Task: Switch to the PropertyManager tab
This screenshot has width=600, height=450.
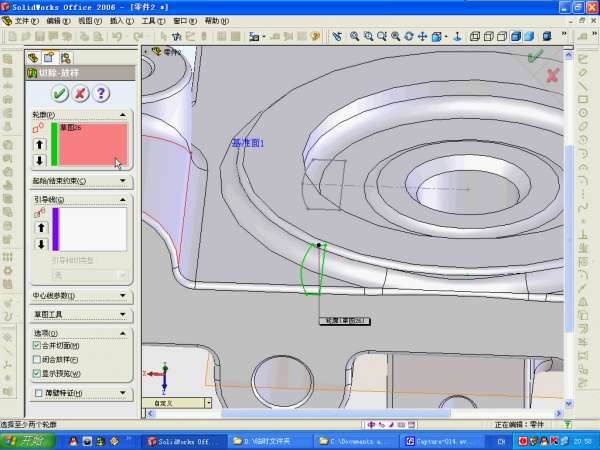Action: [49, 58]
